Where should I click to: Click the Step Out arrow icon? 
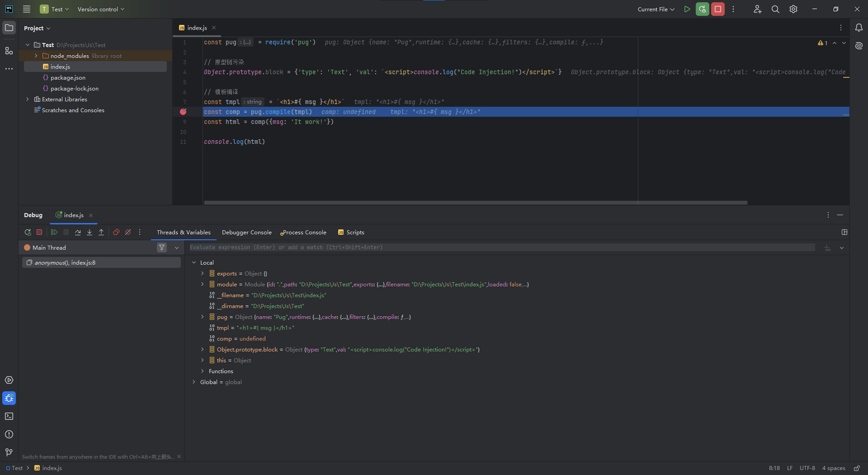[x=101, y=232]
